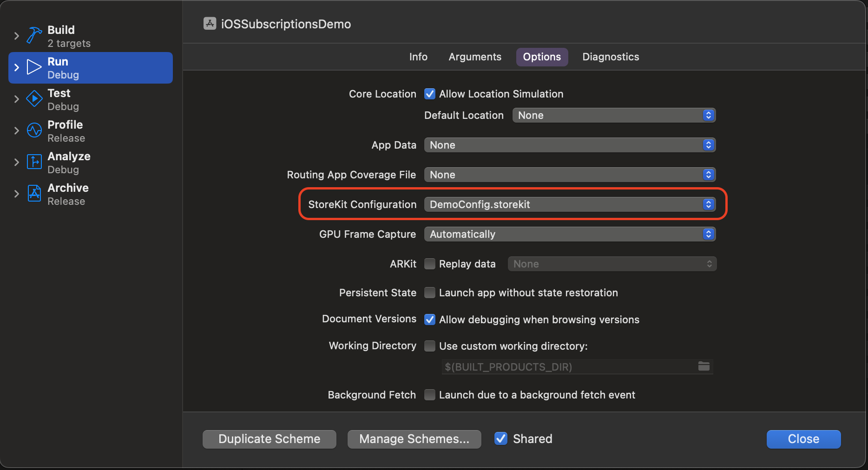Switch to the Arguments tab
The image size is (868, 470).
tap(474, 57)
